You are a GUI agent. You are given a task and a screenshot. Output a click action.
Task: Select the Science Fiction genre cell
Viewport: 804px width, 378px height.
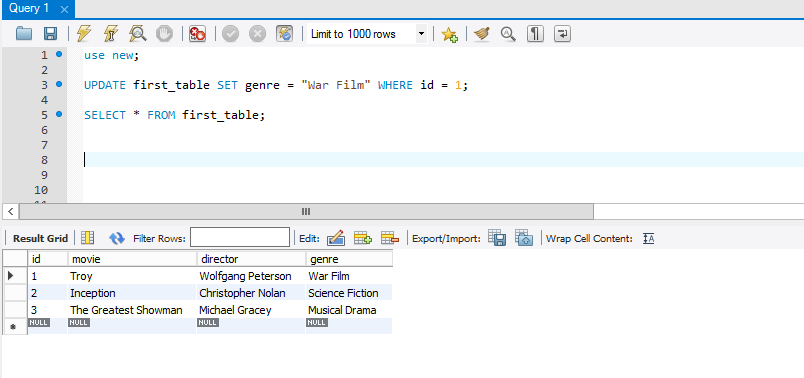pyautogui.click(x=349, y=293)
